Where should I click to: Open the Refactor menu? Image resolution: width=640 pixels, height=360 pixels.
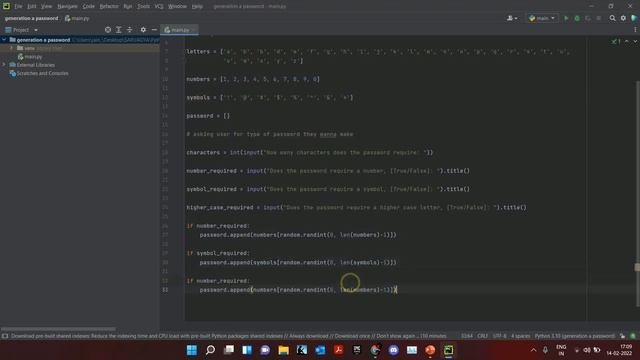pos(109,6)
